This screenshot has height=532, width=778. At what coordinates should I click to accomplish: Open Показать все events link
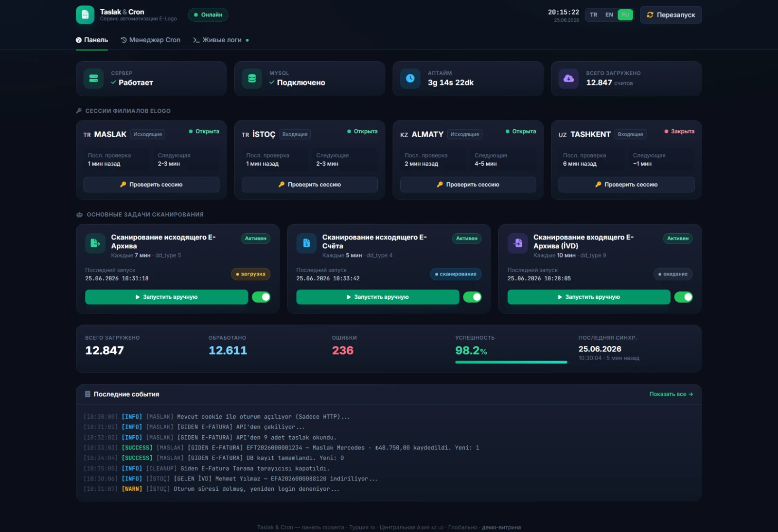[x=671, y=394]
